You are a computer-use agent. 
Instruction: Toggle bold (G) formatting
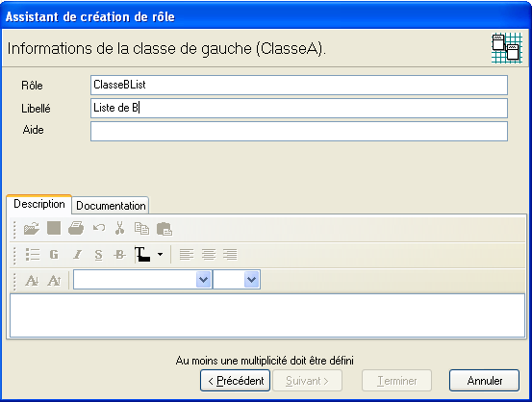tap(54, 255)
